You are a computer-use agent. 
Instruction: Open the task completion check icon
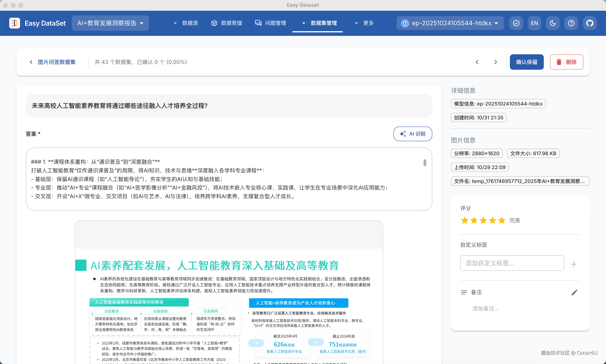516,23
